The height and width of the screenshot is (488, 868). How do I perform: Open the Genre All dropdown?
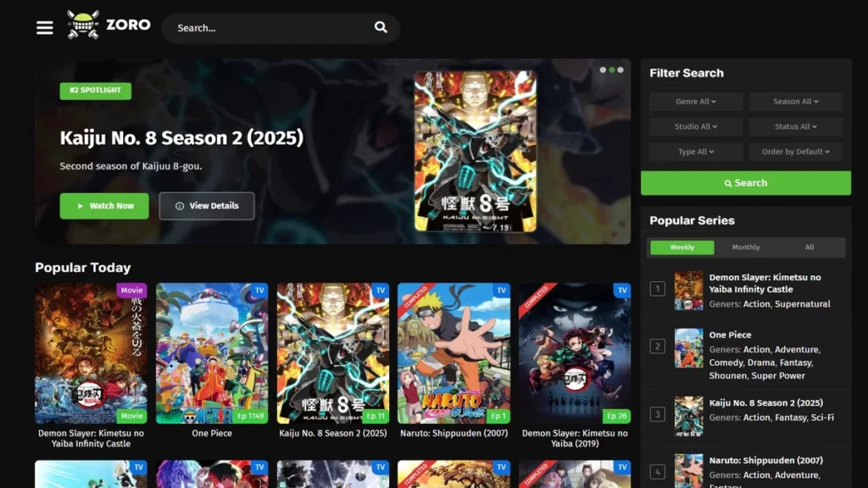(695, 101)
